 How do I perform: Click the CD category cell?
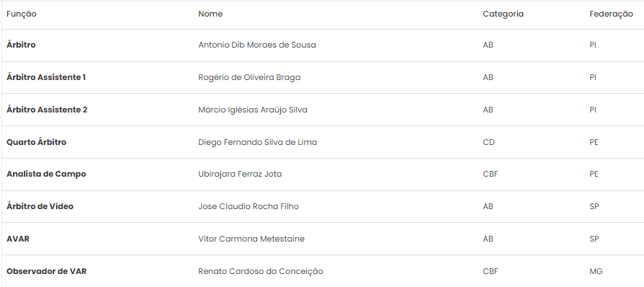(x=488, y=142)
